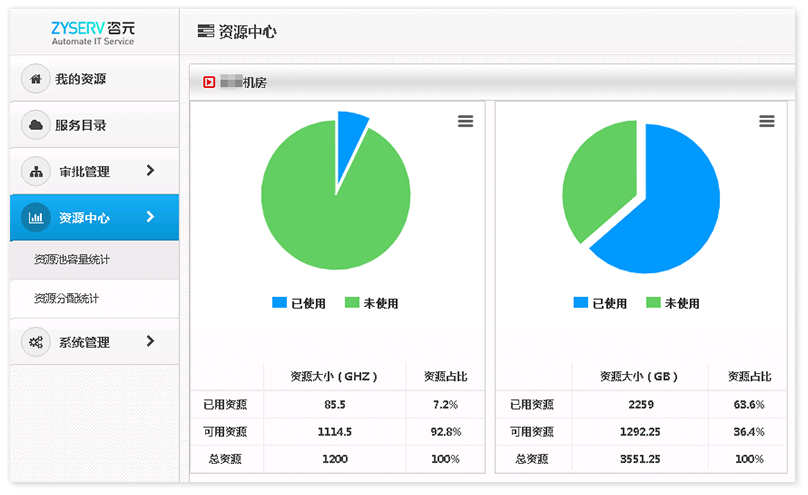Open the 服务目录 menu item
This screenshot has height=495, width=808.
[x=94, y=125]
